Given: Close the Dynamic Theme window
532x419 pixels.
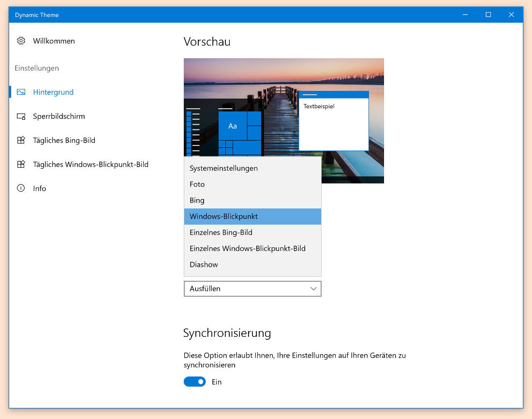Looking at the screenshot, I should [x=511, y=14].
